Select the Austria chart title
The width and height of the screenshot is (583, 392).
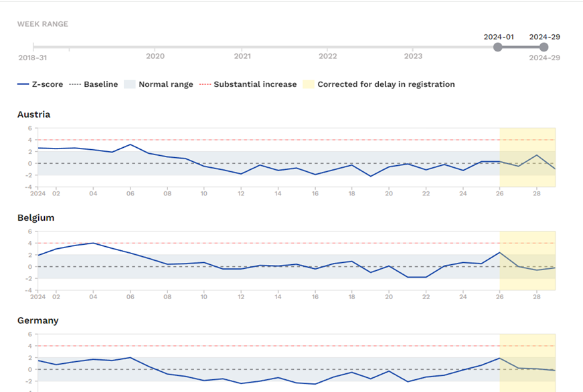tap(33, 114)
